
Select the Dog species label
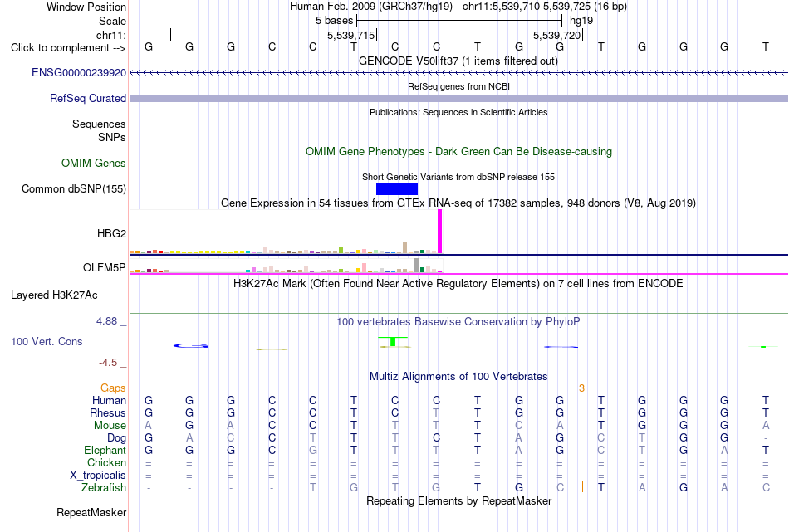click(x=117, y=438)
